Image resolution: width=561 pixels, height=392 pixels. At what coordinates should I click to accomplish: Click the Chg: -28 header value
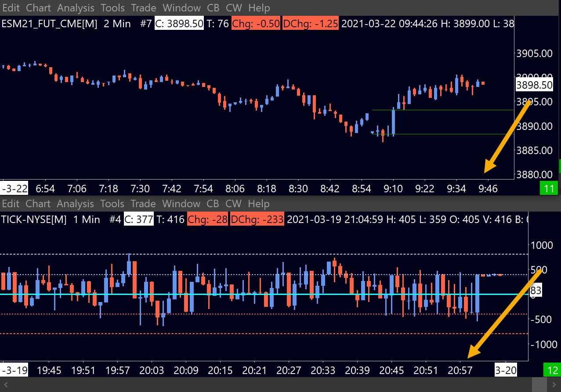207,219
